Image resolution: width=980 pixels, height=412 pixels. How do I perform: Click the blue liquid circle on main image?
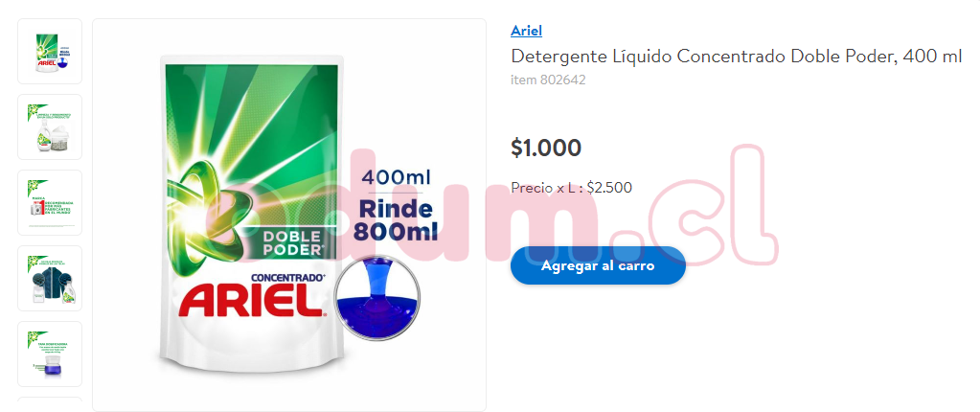(376, 298)
